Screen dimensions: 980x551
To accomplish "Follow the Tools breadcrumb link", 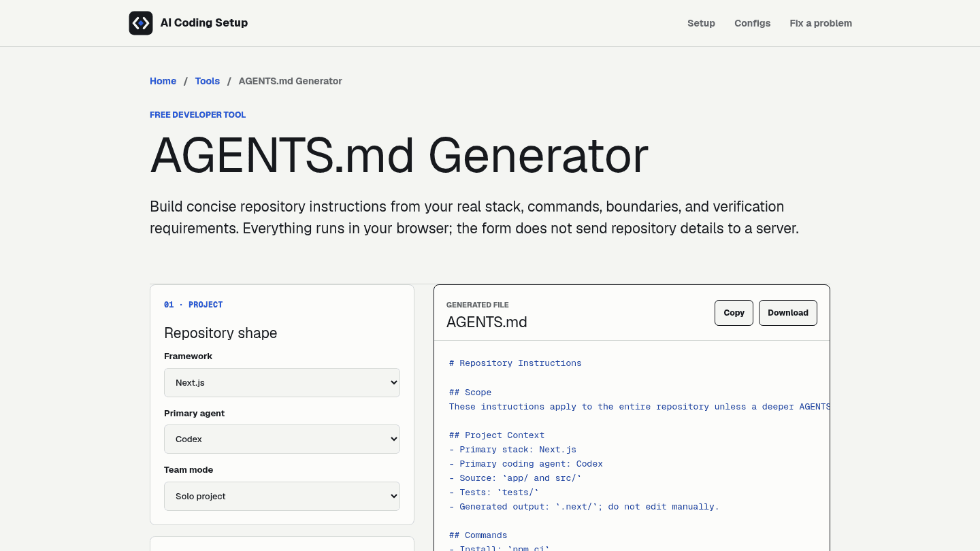I will pos(208,81).
